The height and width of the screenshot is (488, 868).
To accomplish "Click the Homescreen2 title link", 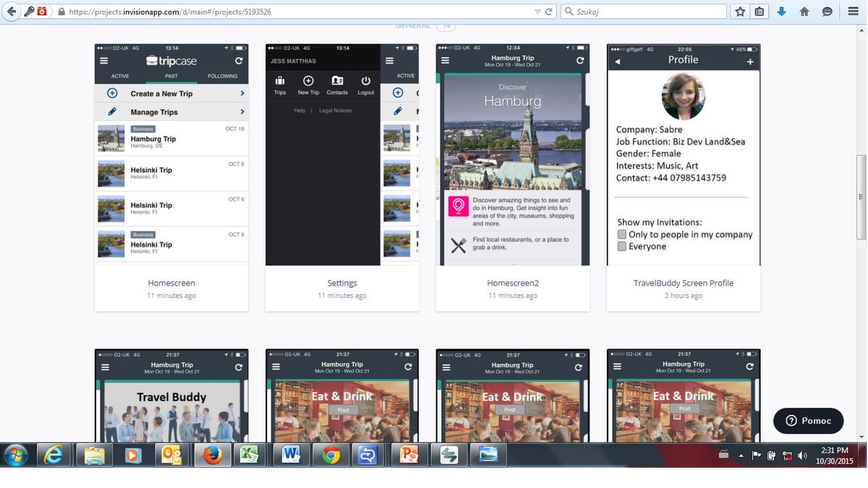I will [513, 283].
